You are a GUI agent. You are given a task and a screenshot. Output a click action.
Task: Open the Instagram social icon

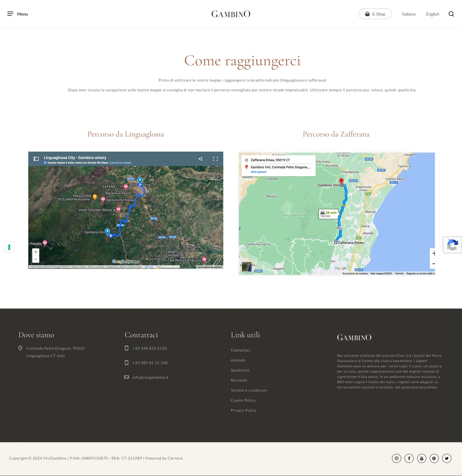click(x=396, y=458)
